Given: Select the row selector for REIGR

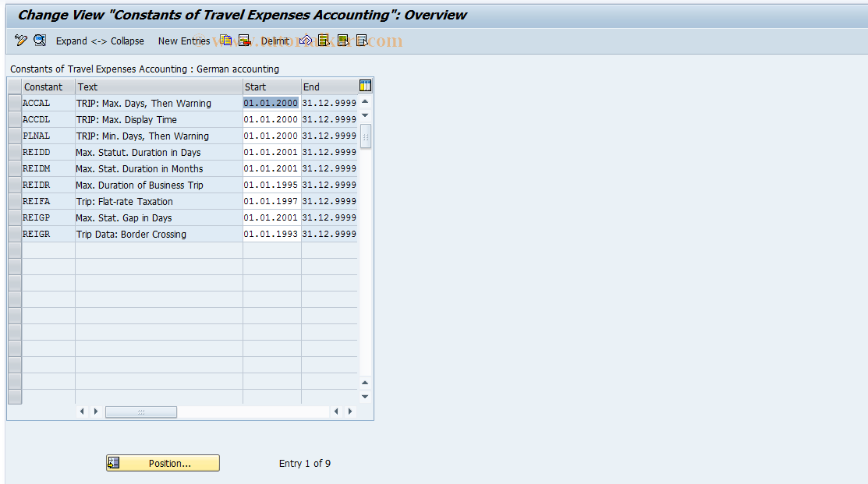Looking at the screenshot, I should click(14, 234).
